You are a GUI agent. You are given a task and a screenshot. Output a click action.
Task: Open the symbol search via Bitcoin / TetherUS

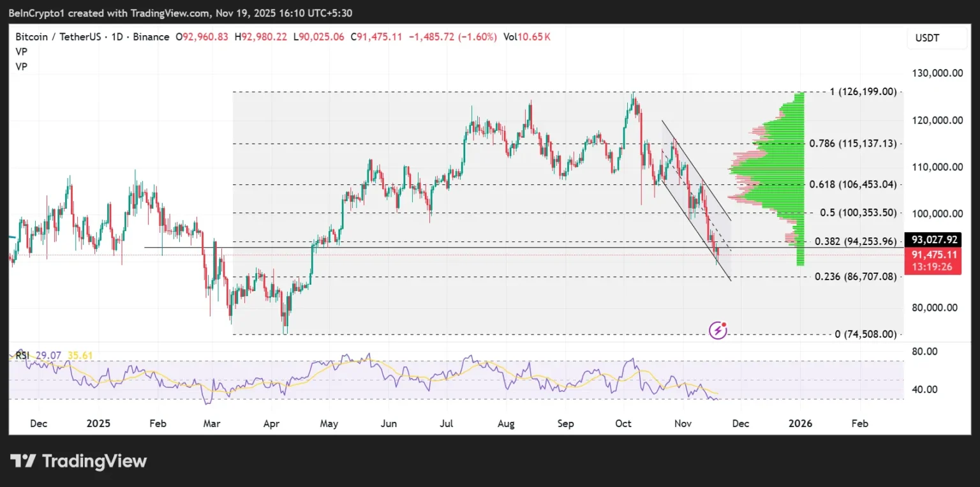tap(57, 36)
